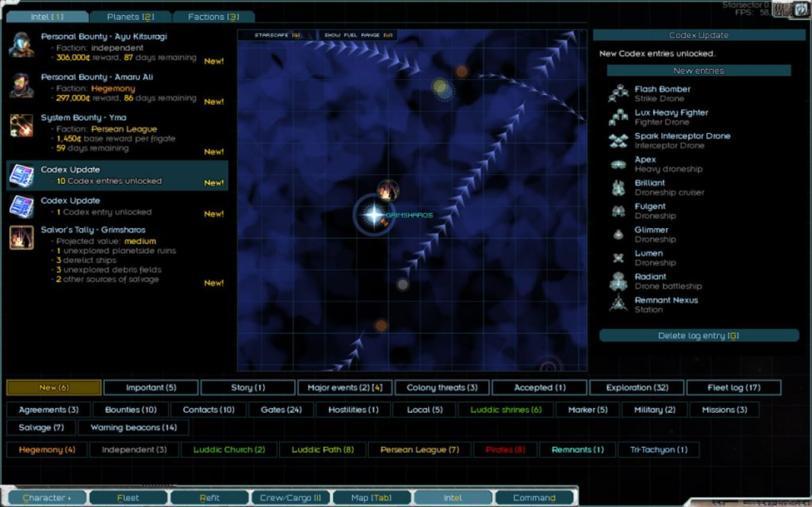Screen dimensions: 812x507
Task: Toggle the New (6) filter
Action: (54, 388)
